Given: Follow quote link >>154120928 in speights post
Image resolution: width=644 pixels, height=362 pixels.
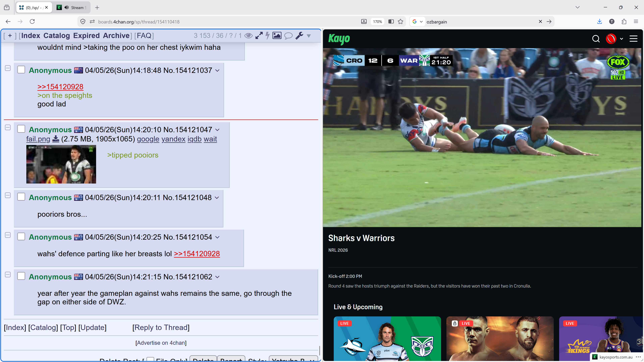Looking at the screenshot, I should coord(60,87).
